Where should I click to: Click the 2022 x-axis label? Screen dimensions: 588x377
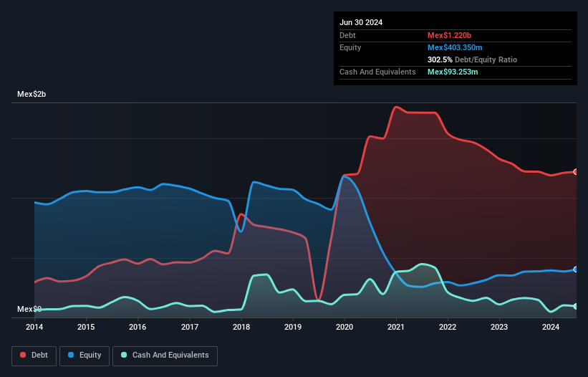pos(448,327)
